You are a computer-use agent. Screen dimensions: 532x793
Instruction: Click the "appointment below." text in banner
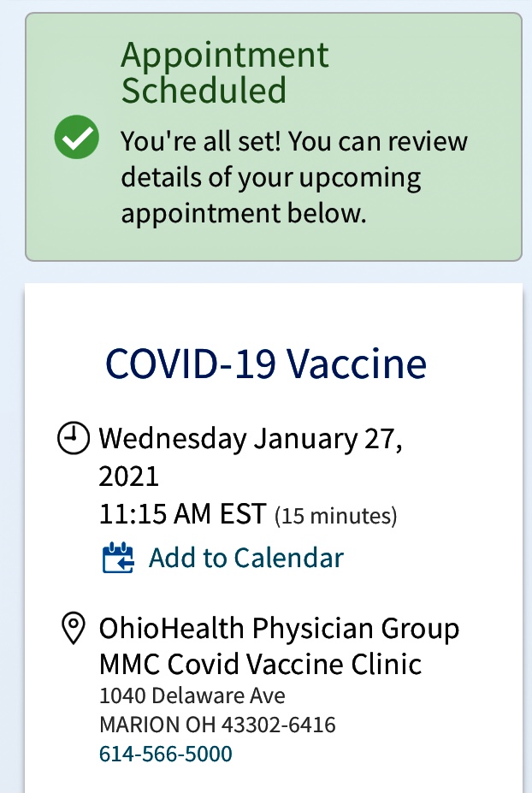click(244, 213)
